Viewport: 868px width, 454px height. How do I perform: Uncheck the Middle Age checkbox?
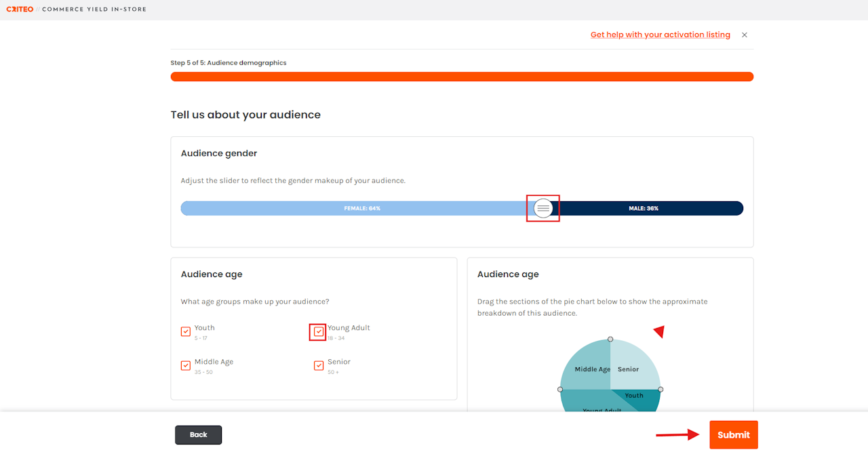coord(186,365)
